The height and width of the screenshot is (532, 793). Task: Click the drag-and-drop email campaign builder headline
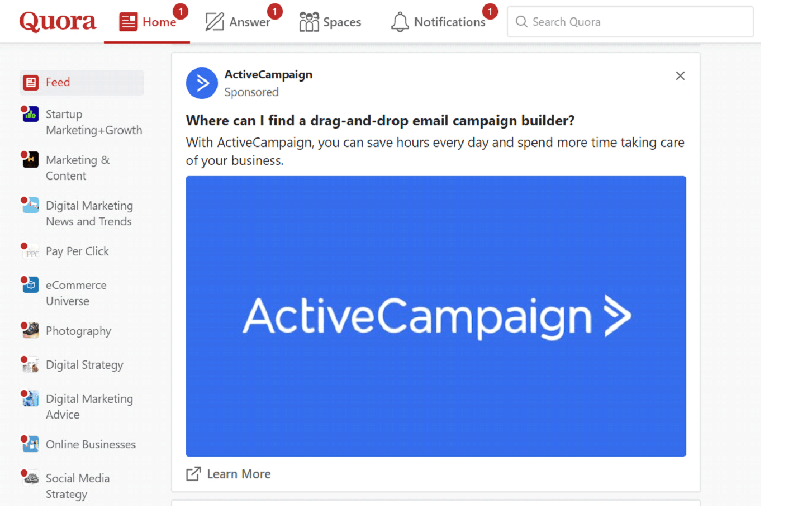point(380,121)
